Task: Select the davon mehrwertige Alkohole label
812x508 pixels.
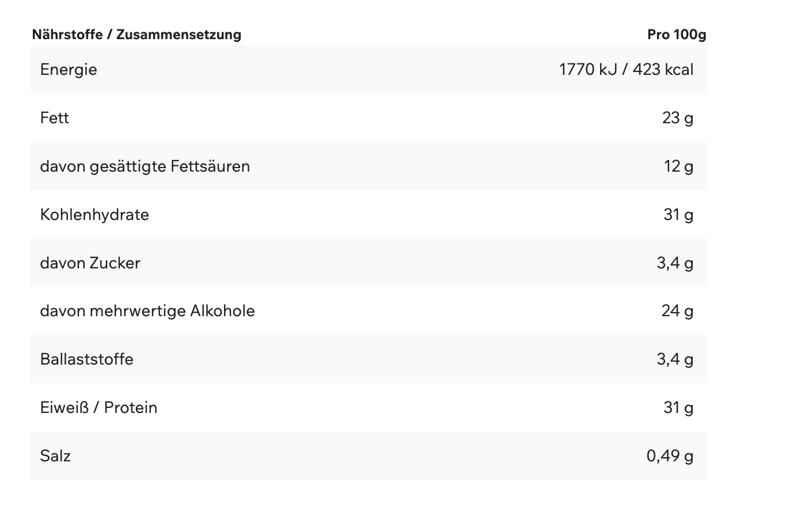Action: coord(147,311)
